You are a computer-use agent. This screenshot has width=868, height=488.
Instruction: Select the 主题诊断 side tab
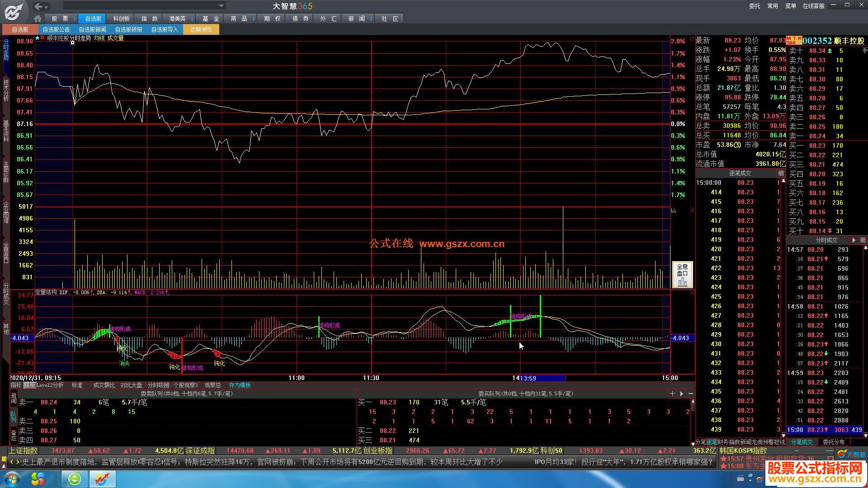[x=6, y=171]
